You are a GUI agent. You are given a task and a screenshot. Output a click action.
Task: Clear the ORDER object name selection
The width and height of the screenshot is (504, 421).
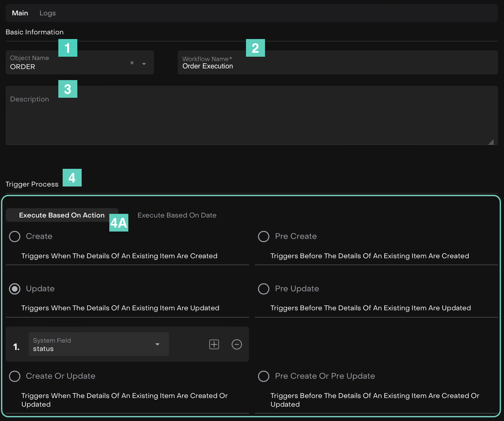[132, 63]
